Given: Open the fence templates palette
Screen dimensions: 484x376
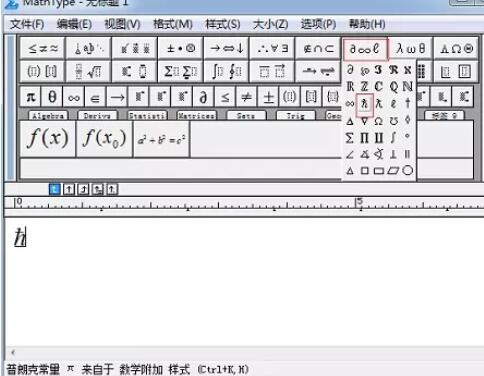Looking at the screenshot, I should pyautogui.click(x=43, y=71).
